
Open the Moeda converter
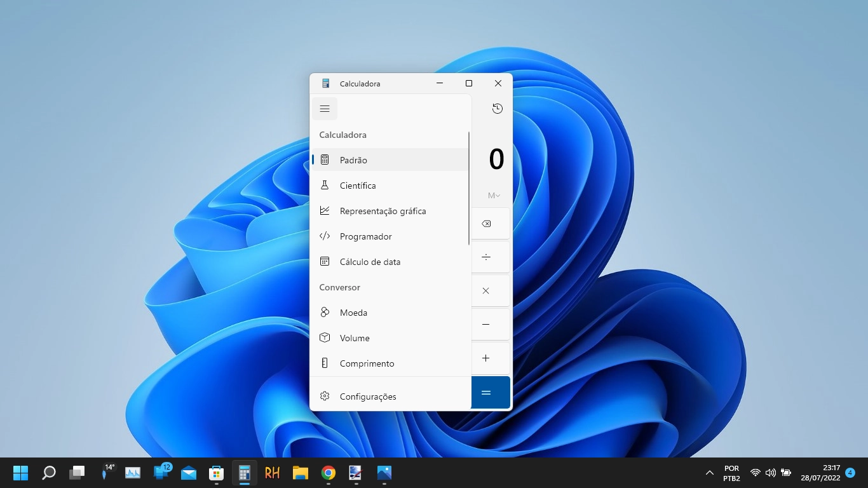390,313
